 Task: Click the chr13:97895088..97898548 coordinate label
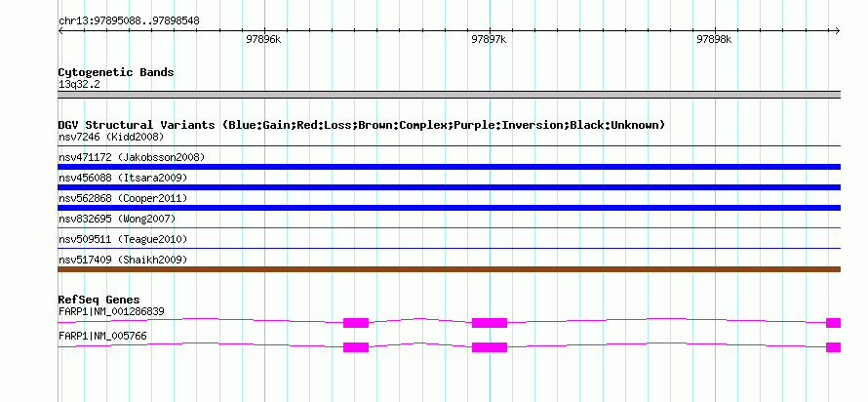pos(129,20)
